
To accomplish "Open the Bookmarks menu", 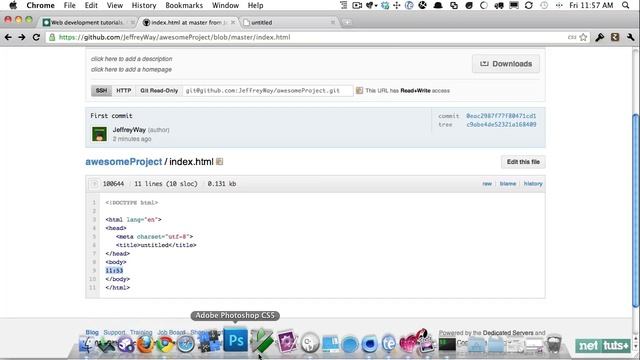I will click(184, 5).
